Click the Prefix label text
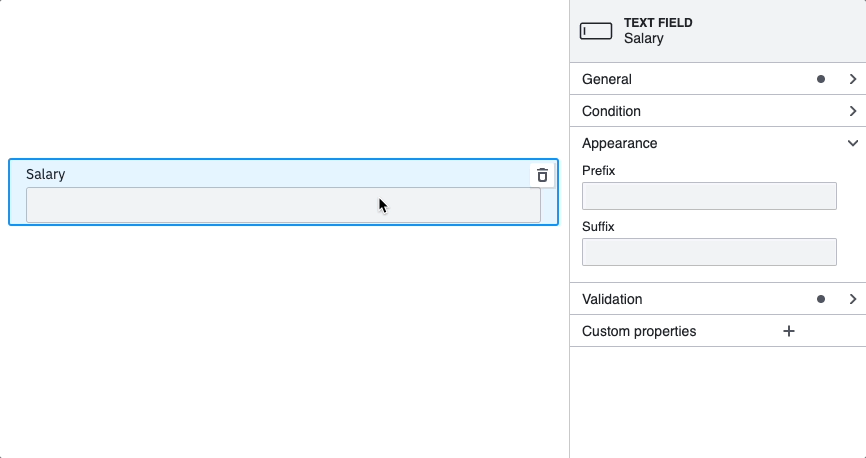 pyautogui.click(x=599, y=171)
